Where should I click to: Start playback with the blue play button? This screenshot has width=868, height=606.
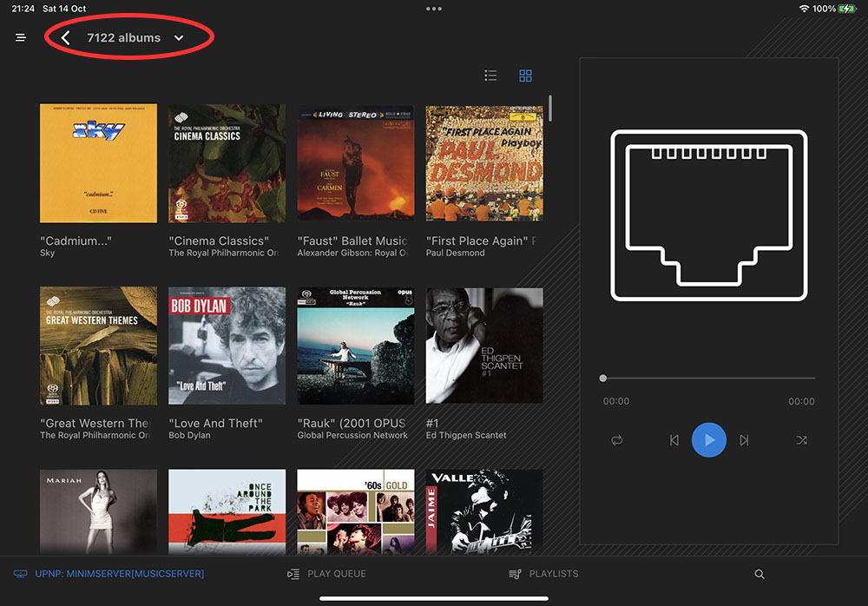709,440
